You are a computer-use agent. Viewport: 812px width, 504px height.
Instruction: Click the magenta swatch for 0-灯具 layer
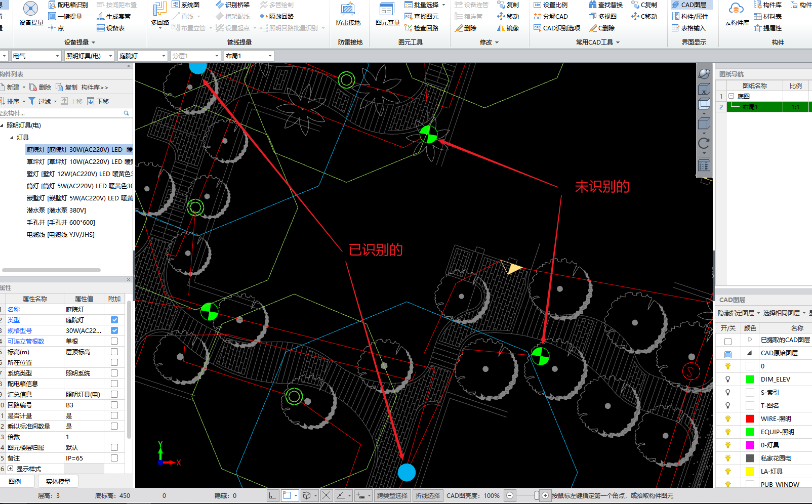[x=750, y=445]
